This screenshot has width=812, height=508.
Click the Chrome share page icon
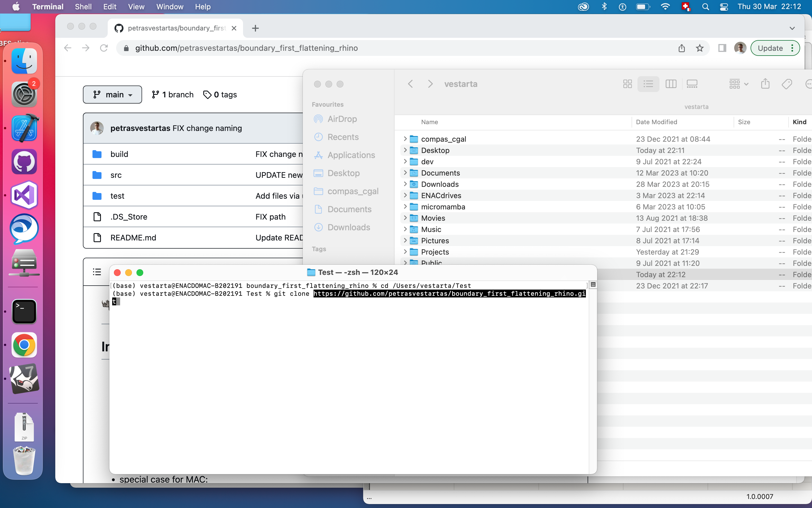[681, 48]
